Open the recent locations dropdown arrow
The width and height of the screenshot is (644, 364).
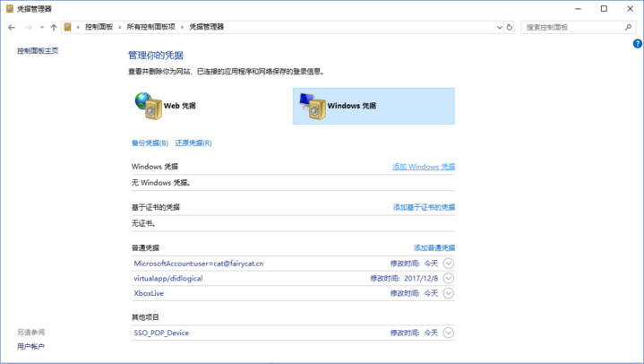click(41, 28)
